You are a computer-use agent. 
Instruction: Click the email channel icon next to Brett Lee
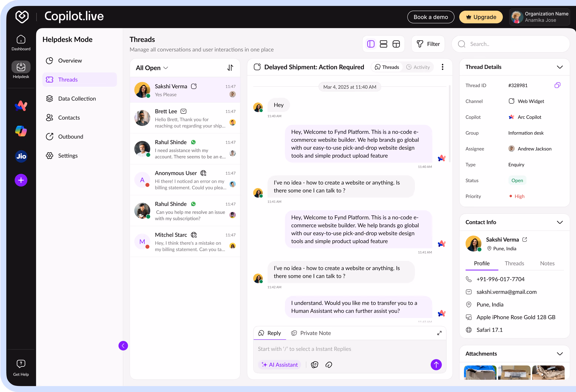click(183, 111)
